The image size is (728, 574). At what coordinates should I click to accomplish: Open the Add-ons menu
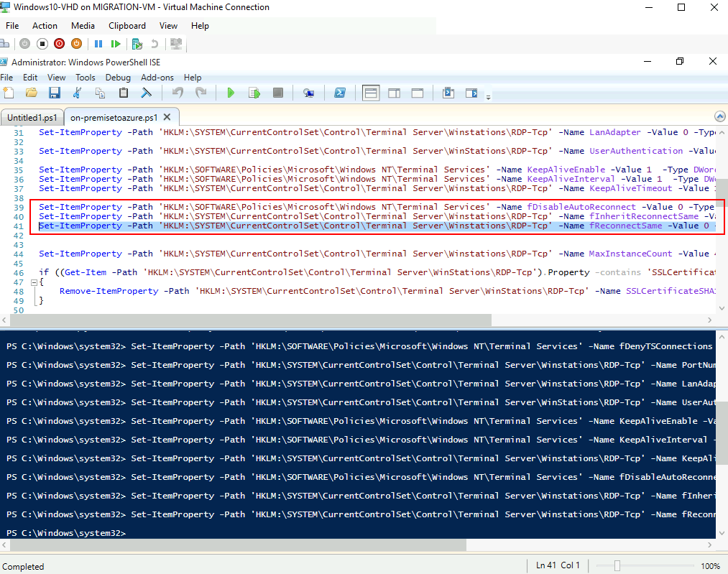coord(157,78)
